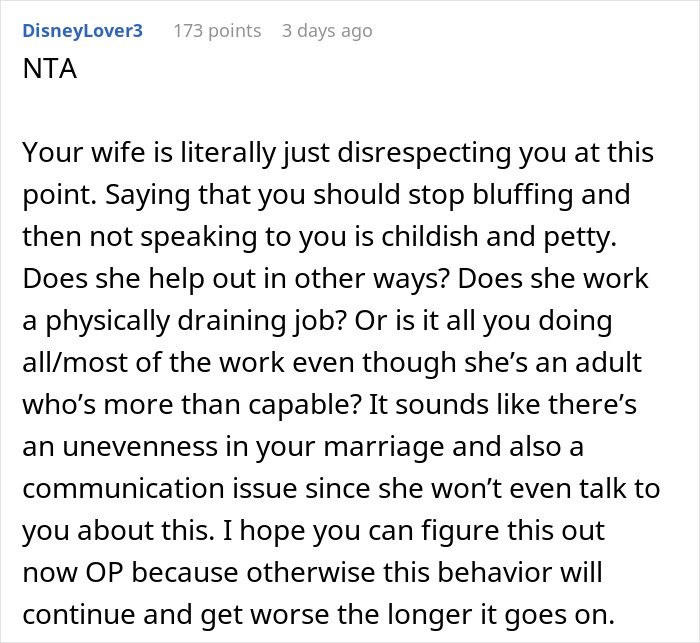Screen dimensions: 700x643
Task: Click the NTA verdict text
Action: click(x=50, y=69)
